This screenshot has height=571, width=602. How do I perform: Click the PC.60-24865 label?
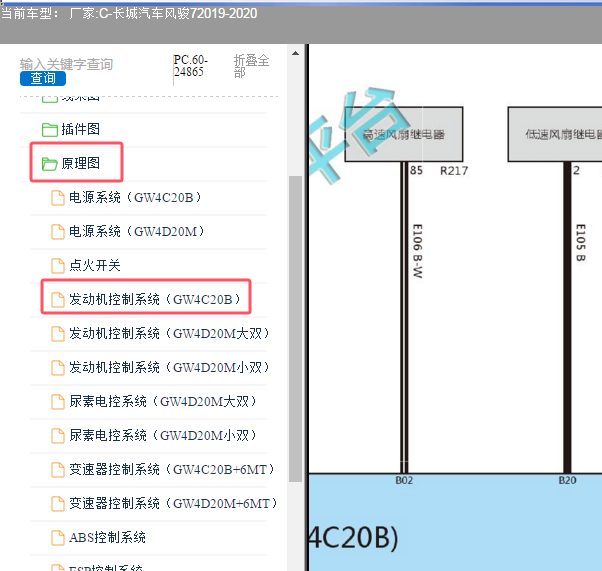click(x=190, y=66)
